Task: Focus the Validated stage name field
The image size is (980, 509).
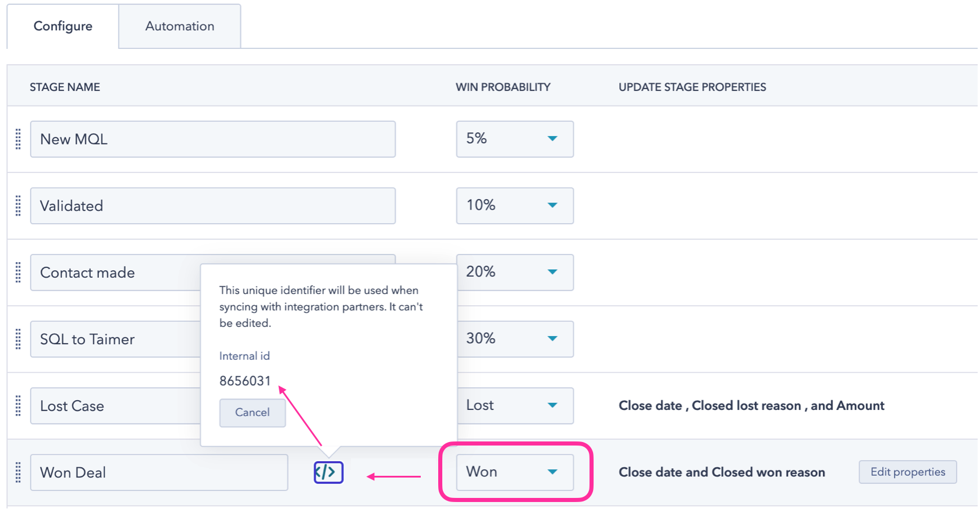Action: click(x=212, y=206)
